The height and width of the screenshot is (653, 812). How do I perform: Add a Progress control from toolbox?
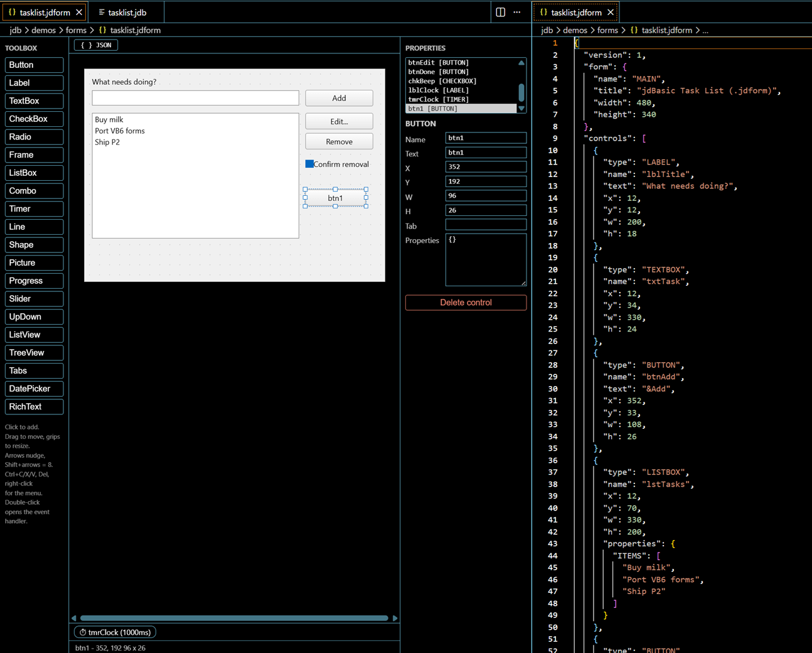tap(34, 281)
